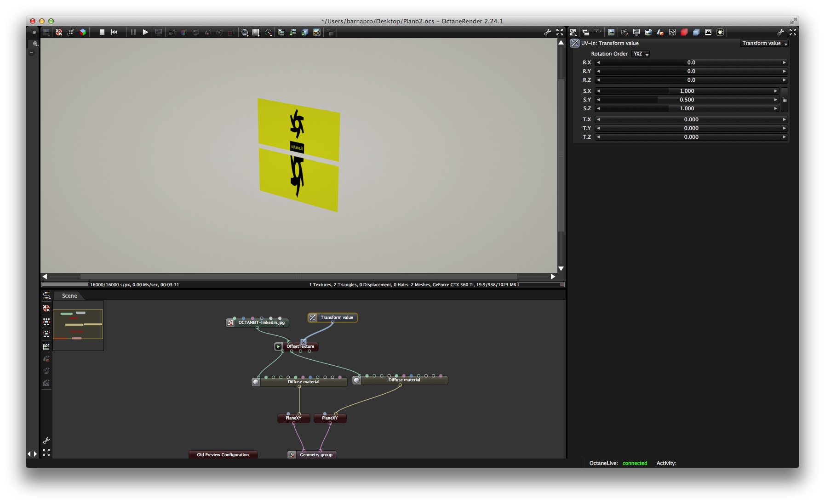Toggle mesh node visibility icon in graph sidebar
The image size is (825, 504).
46,358
